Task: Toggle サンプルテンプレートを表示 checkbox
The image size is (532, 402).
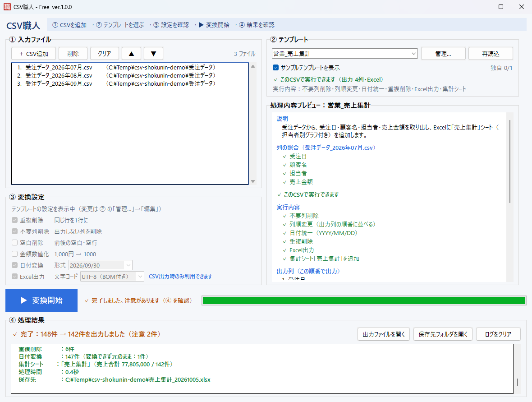Action: tap(276, 68)
